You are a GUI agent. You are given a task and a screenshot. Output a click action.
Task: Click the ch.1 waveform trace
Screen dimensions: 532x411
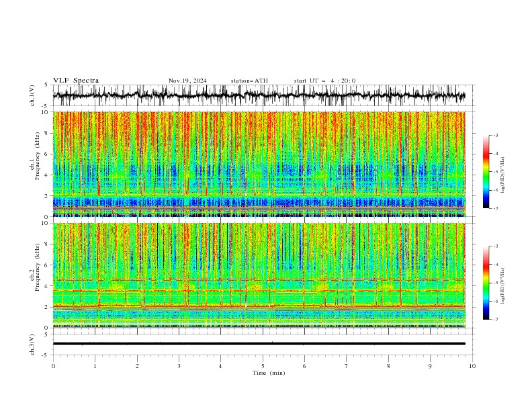[259, 95]
